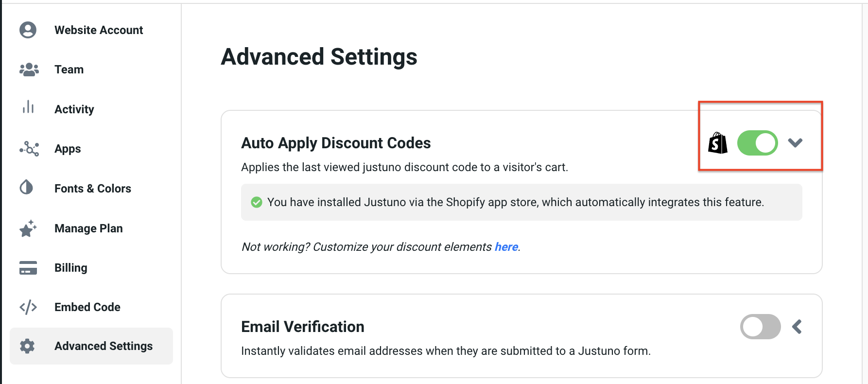Follow the "here" customize discount link
The image size is (868, 384).
[506, 247]
